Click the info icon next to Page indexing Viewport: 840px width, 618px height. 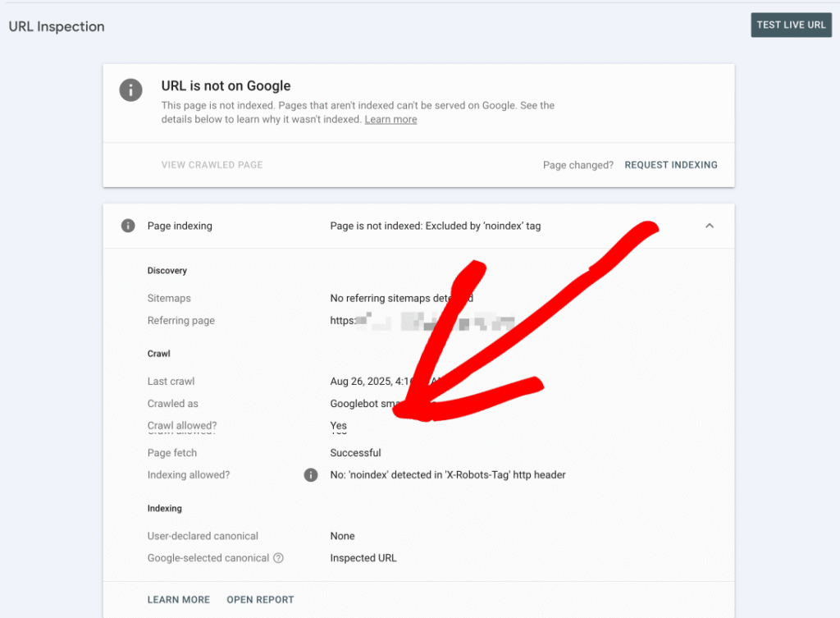click(128, 226)
